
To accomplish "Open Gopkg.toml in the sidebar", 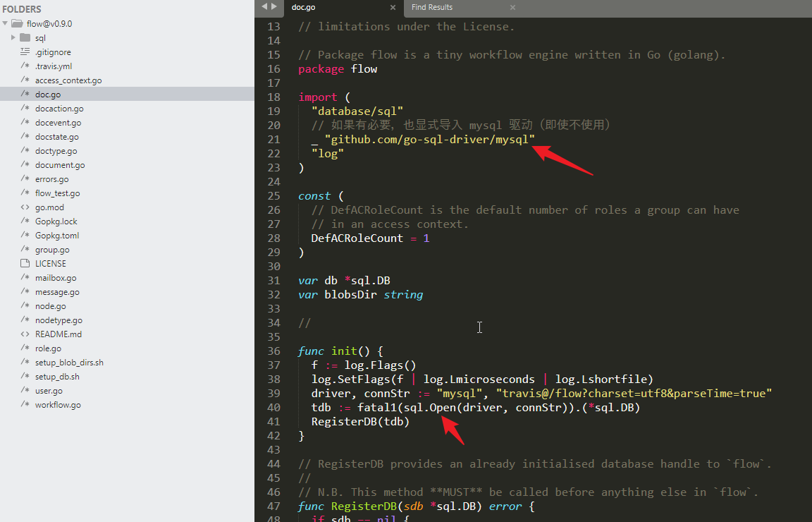I will click(56, 236).
